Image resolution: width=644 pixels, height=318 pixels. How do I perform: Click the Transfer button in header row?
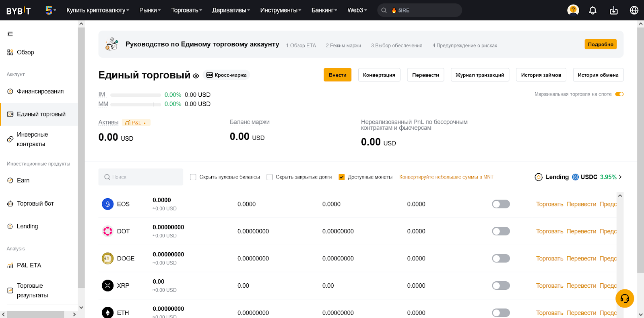coord(425,75)
